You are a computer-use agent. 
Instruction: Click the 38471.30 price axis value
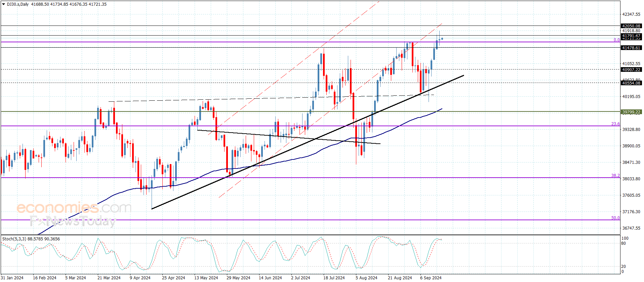(x=631, y=162)
